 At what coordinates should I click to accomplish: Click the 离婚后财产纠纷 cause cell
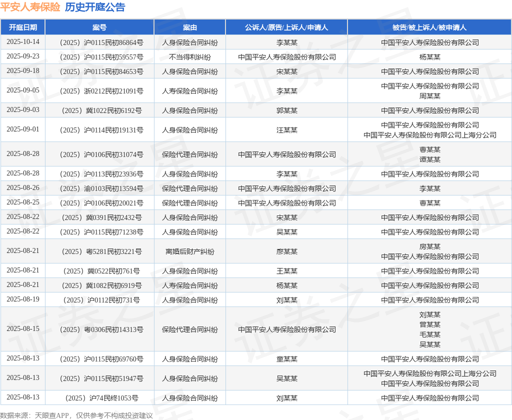coord(189,251)
